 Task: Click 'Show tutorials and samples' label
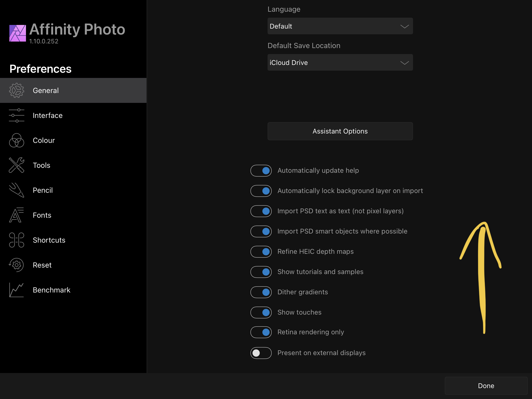click(x=320, y=272)
